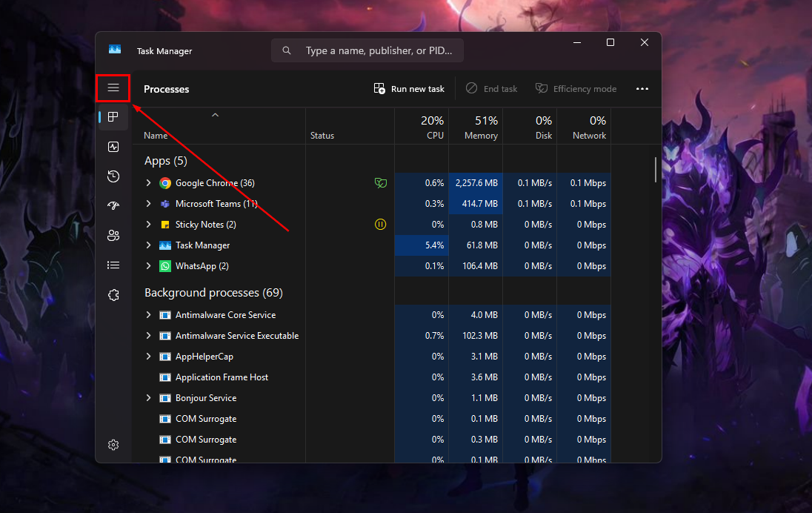Expand Microsoft Teams processes
This screenshot has width=812, height=513.
click(x=148, y=203)
